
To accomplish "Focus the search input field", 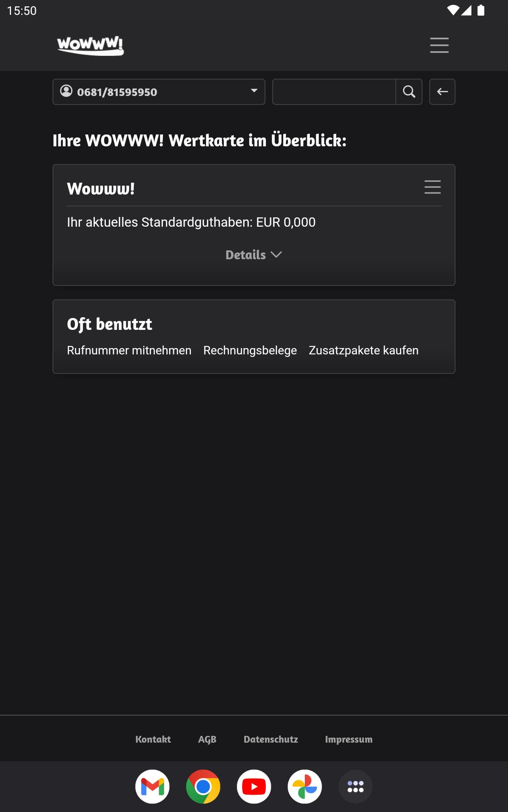I will pos(334,92).
